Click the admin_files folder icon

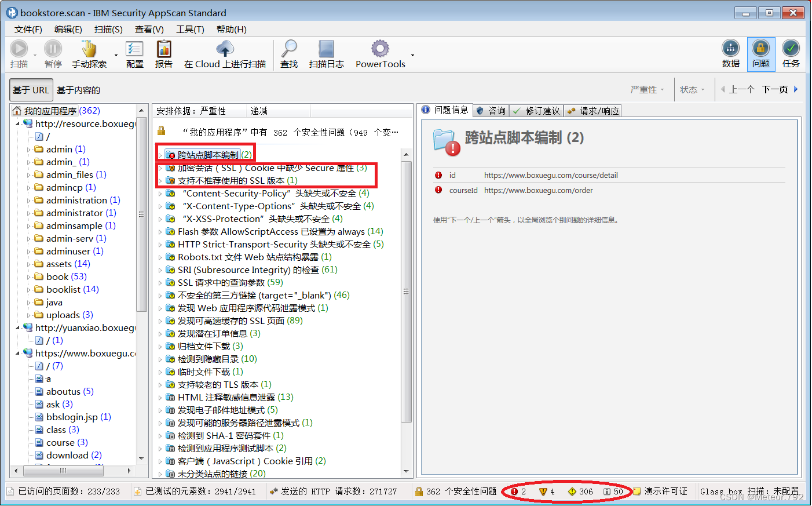pyautogui.click(x=39, y=174)
